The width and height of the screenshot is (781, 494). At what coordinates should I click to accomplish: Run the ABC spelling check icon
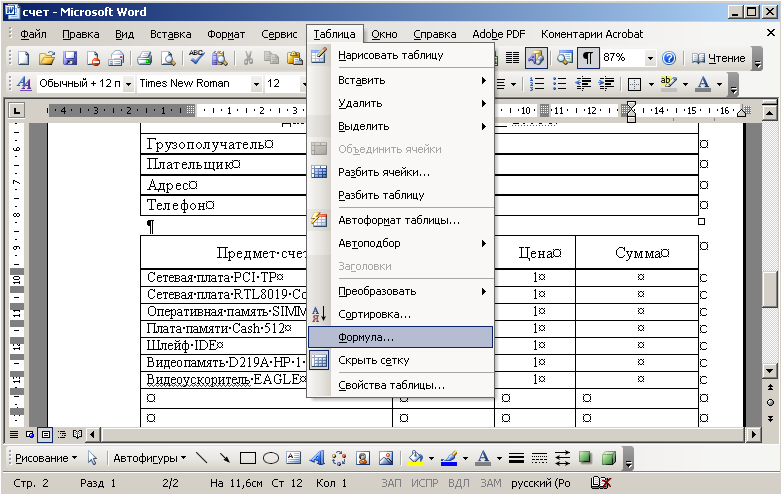coord(196,58)
